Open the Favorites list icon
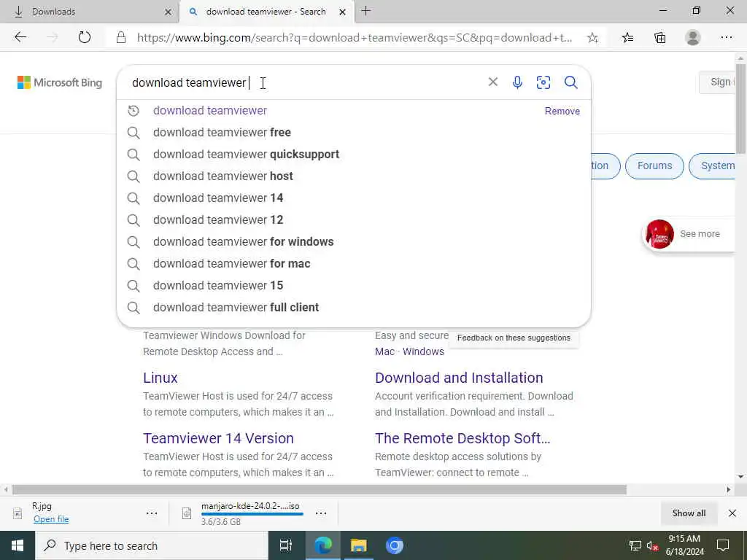 (x=627, y=38)
